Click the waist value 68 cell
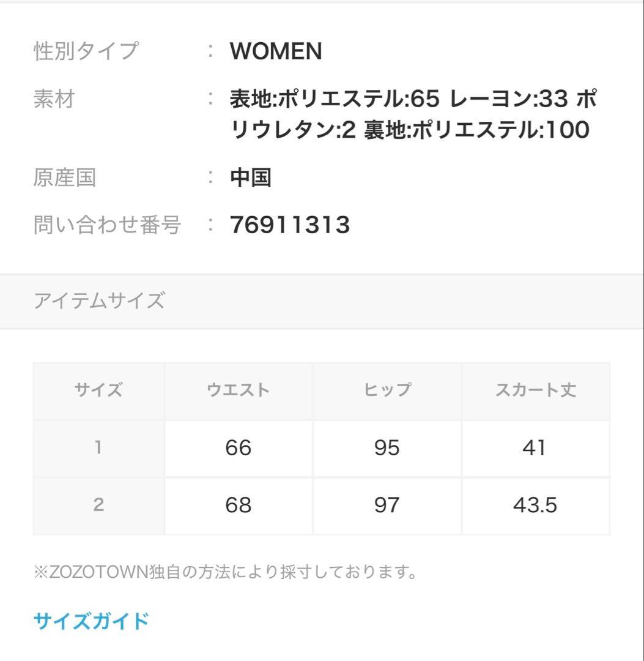 [x=238, y=506]
